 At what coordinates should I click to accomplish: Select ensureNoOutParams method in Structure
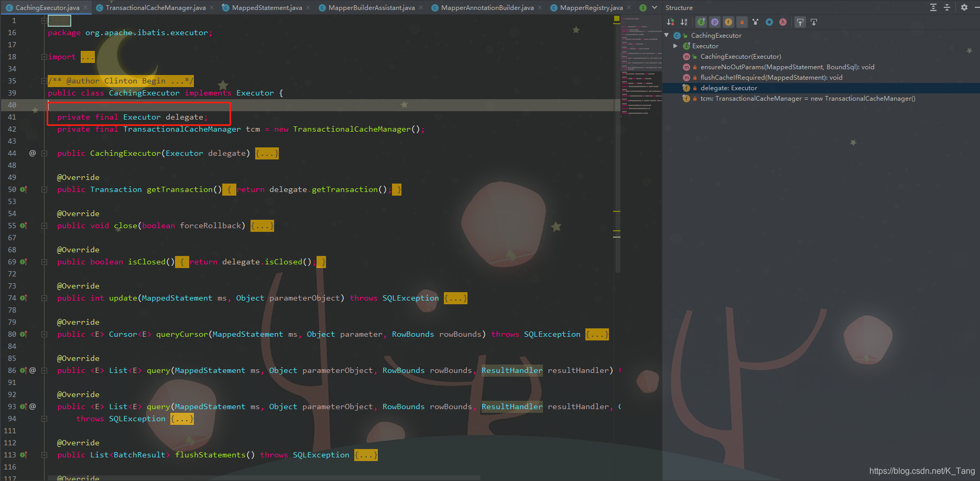click(x=787, y=67)
